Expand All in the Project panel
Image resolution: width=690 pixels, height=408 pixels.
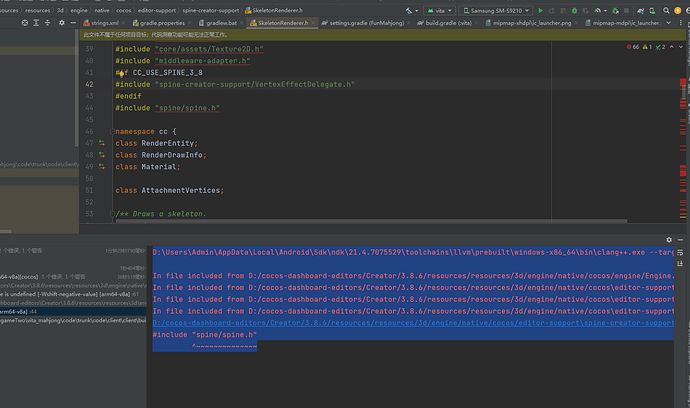(x=36, y=23)
